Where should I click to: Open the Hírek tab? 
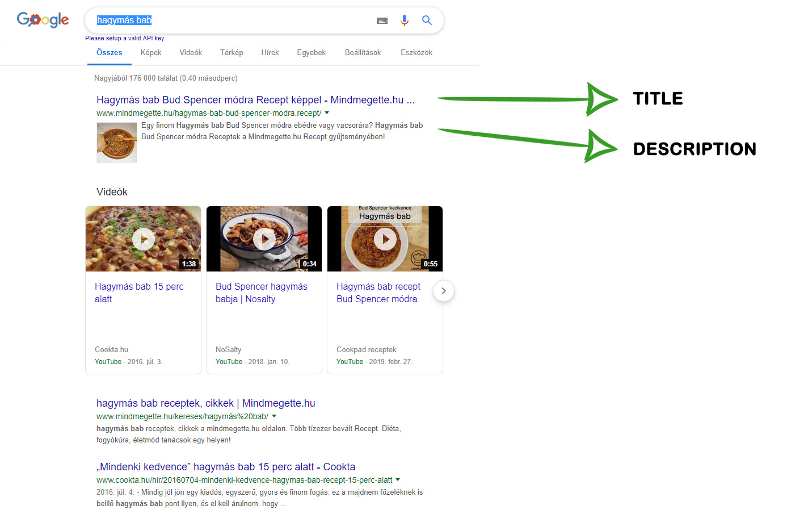(270, 53)
